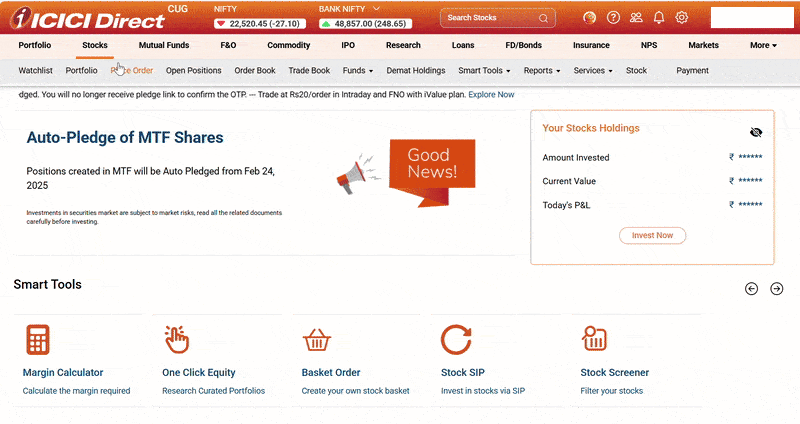
Task: Toggle holdings visibility eye icon
Action: (x=756, y=132)
